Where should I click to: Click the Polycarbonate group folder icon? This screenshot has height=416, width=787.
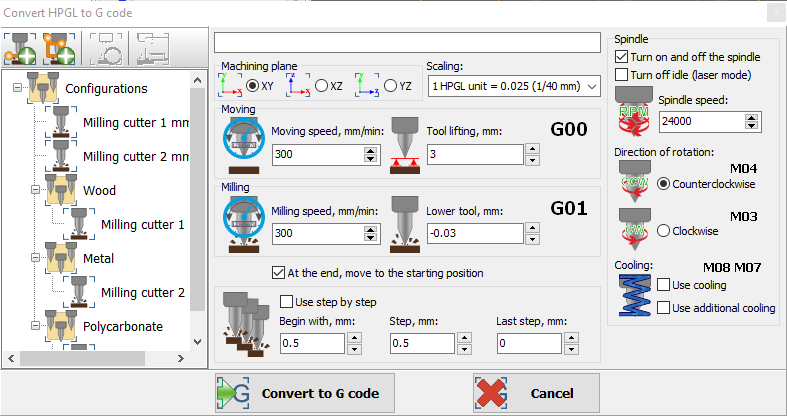(x=61, y=326)
